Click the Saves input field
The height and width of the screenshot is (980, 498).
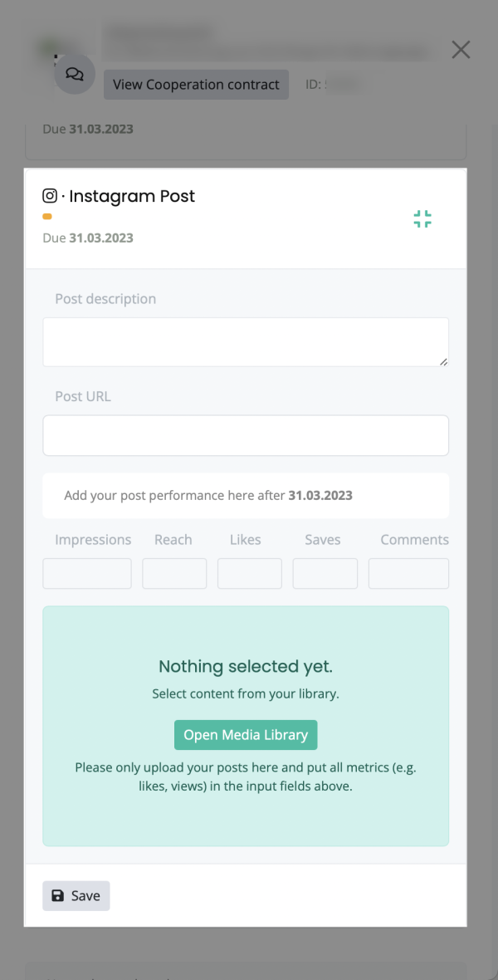325,573
